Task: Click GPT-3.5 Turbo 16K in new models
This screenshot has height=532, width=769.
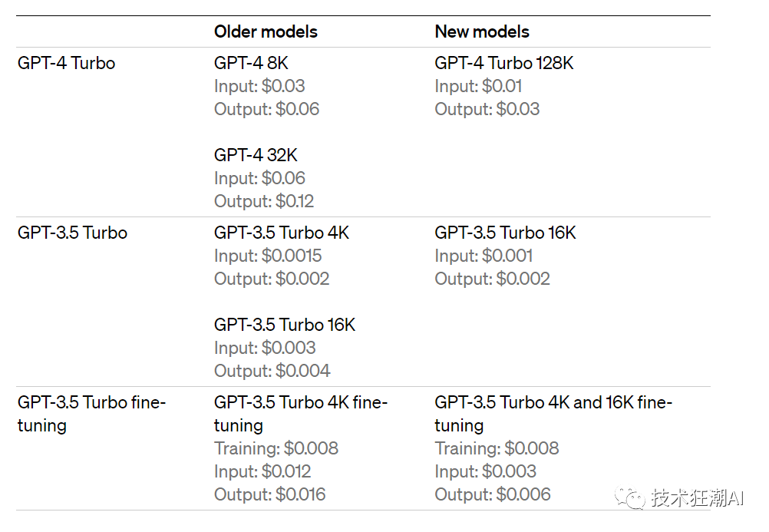Action: (505, 233)
